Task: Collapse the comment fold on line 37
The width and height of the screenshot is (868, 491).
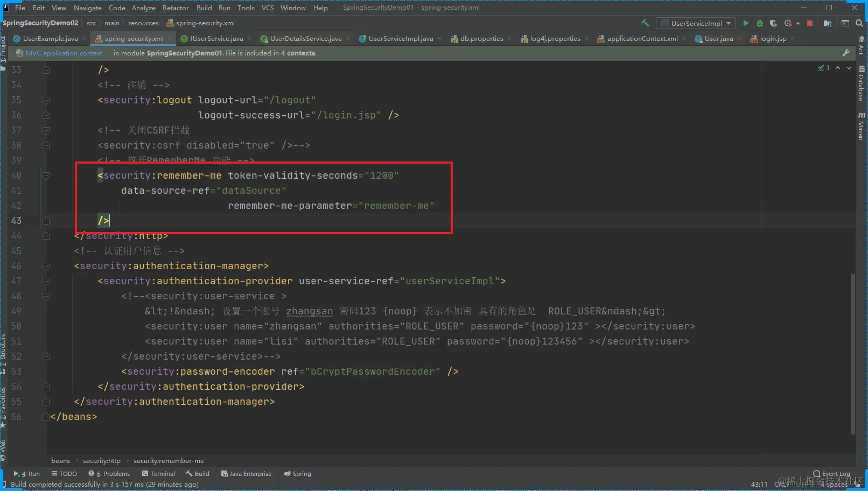Action: (x=46, y=130)
